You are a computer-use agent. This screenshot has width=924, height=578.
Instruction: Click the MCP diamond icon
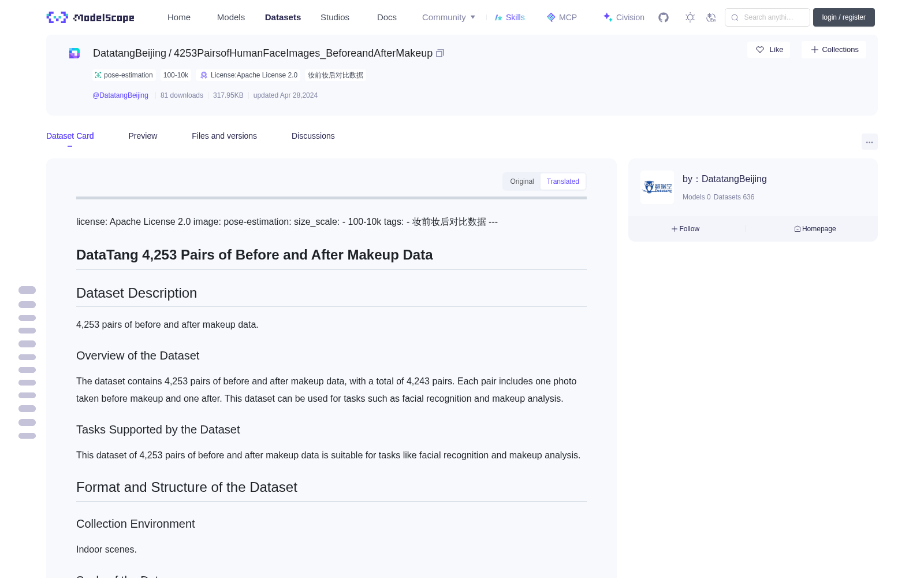pyautogui.click(x=551, y=17)
